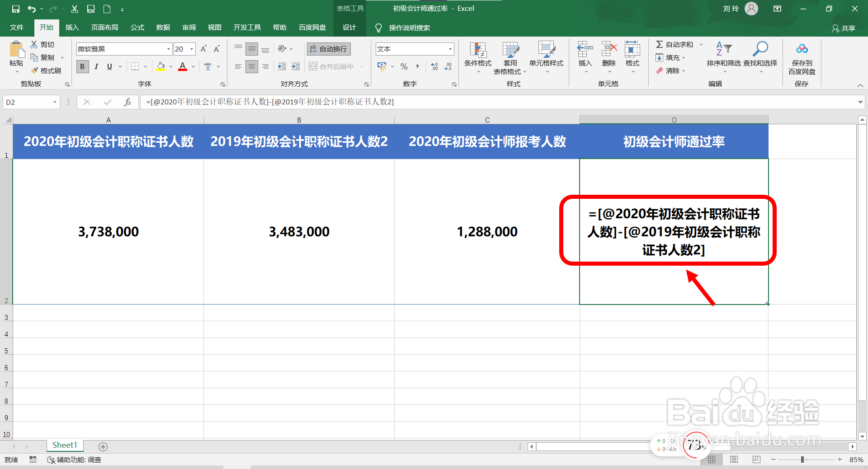The height and width of the screenshot is (469, 868).
Task: Click the Page Layout view button
Action: pos(734,460)
